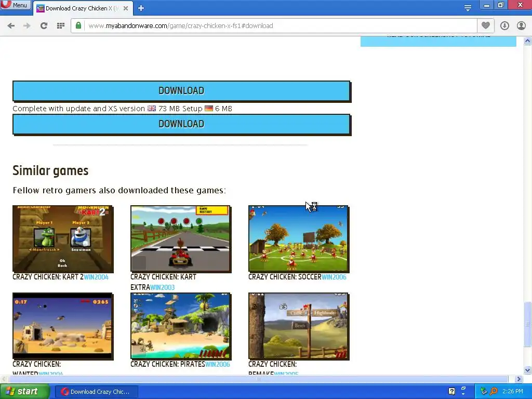Click the UK flag icon next to 73 MB
532x399 pixels.
152,108
